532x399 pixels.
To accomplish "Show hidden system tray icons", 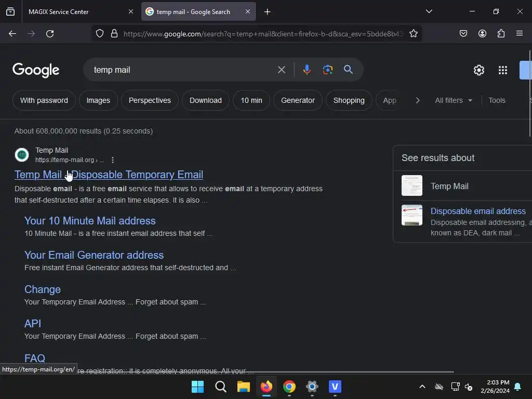I will coord(422,387).
